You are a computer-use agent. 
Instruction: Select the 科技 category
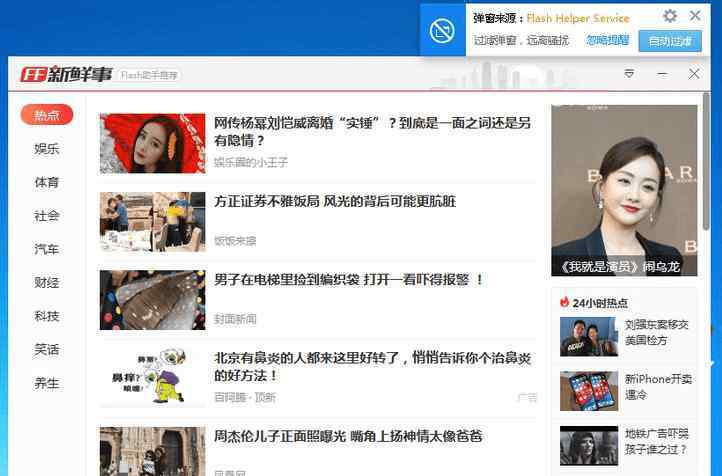(x=47, y=316)
